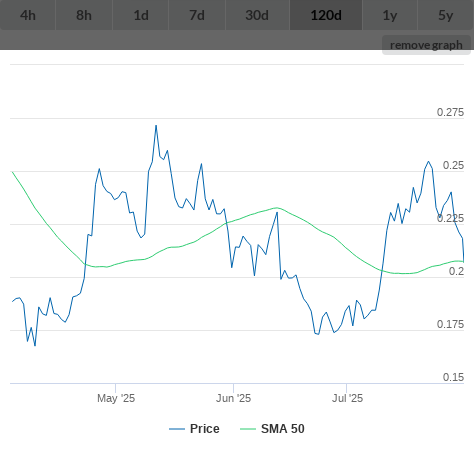Viewport: 474px width, 455px height.
Task: Click the green SMA 50 legend line marker
Action: pyautogui.click(x=248, y=429)
